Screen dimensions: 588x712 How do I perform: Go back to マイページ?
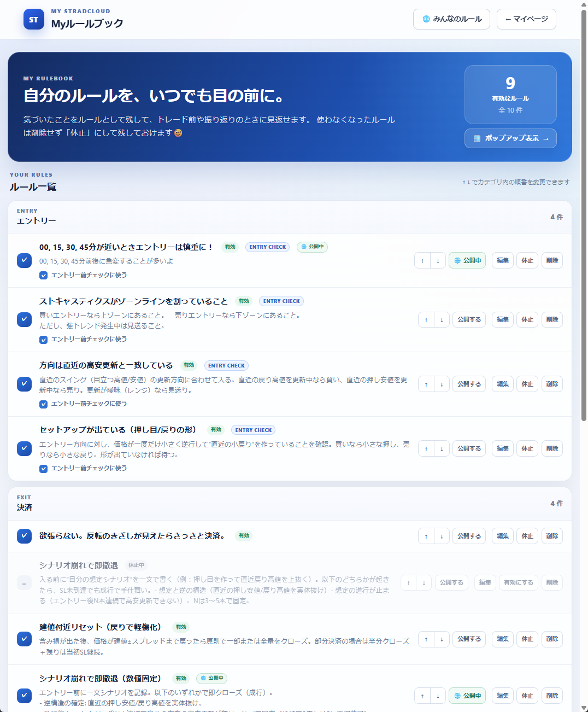coord(526,19)
